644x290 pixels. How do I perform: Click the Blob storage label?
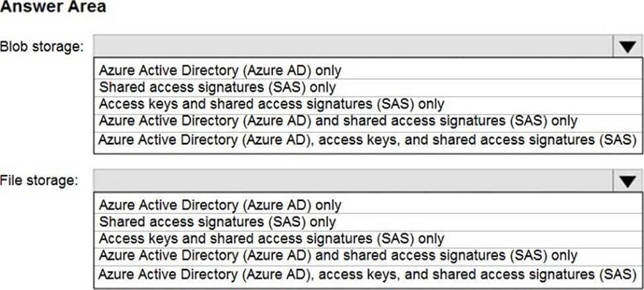[x=42, y=47]
